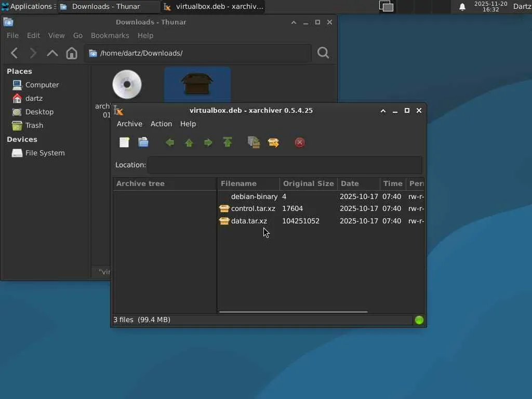Click size value 104251052

click(x=301, y=221)
